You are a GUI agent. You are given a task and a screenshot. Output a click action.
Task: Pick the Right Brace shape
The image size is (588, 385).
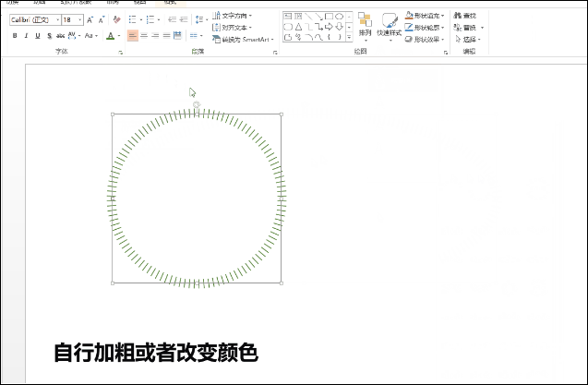coord(339,37)
